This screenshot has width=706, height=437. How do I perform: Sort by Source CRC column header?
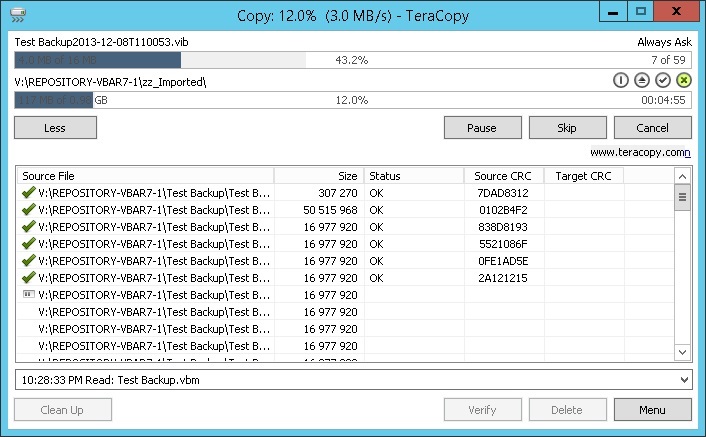pos(504,176)
